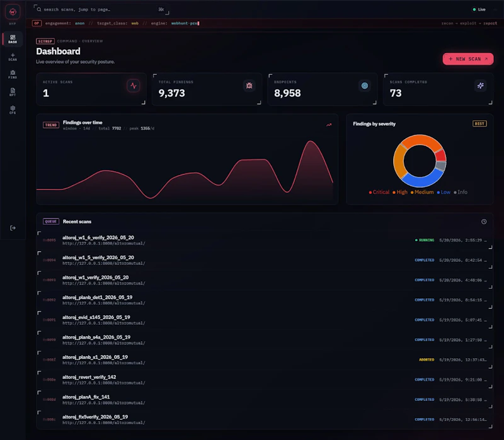Viewport: 504px width, 440px height.
Task: Open the Scans Completed 73 card
Action: tap(438, 89)
